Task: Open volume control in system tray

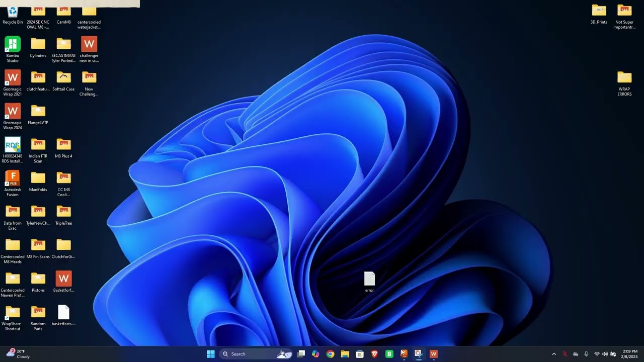Action: (605, 354)
